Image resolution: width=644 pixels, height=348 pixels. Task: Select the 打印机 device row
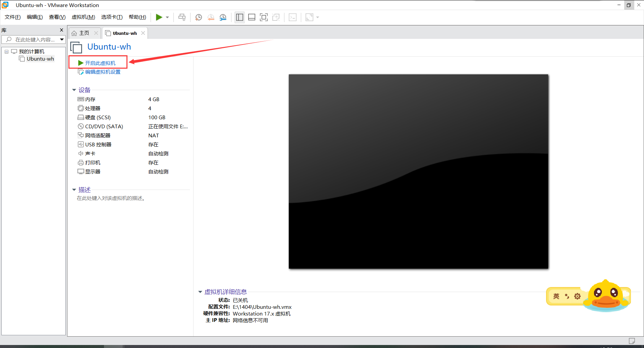pos(133,163)
